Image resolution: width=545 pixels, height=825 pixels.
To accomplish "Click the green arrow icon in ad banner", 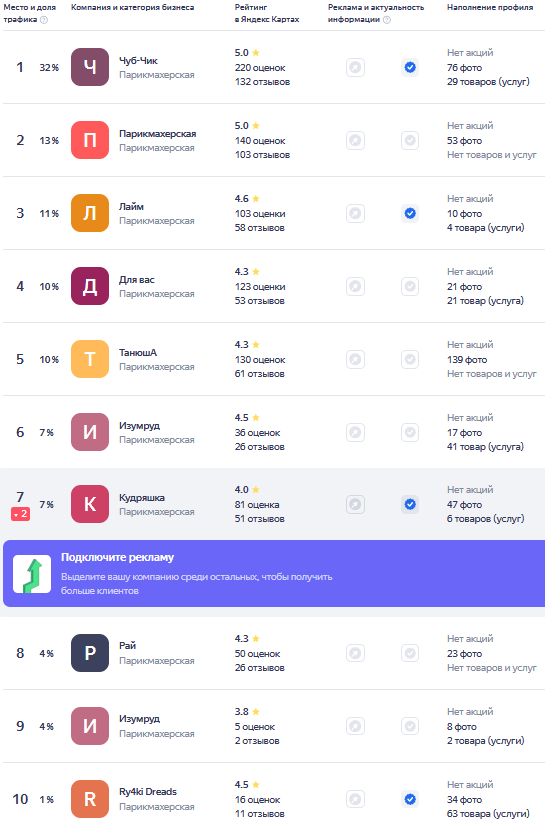I will coord(32,574).
